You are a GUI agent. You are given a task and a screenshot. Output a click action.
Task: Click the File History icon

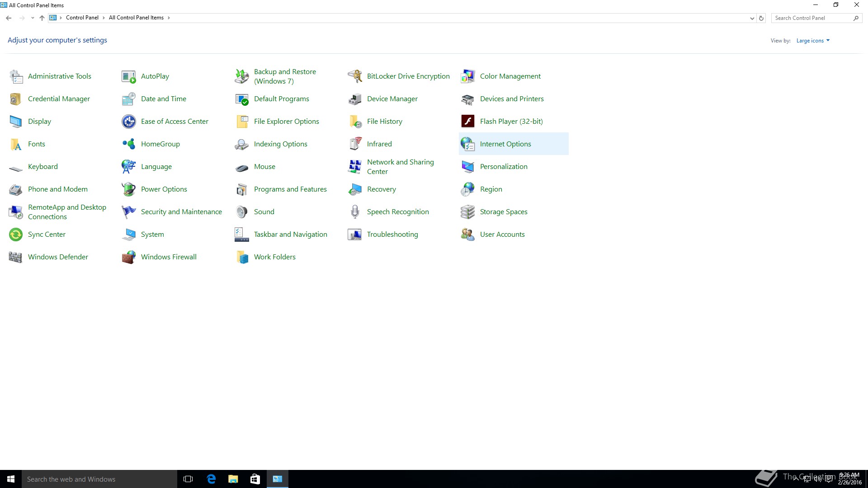click(355, 122)
